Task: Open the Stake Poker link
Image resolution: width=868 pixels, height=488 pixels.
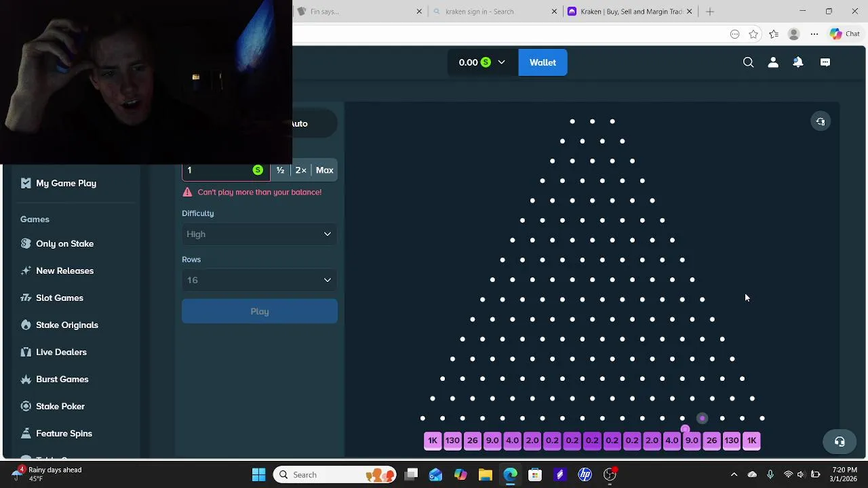Action: tap(60, 406)
